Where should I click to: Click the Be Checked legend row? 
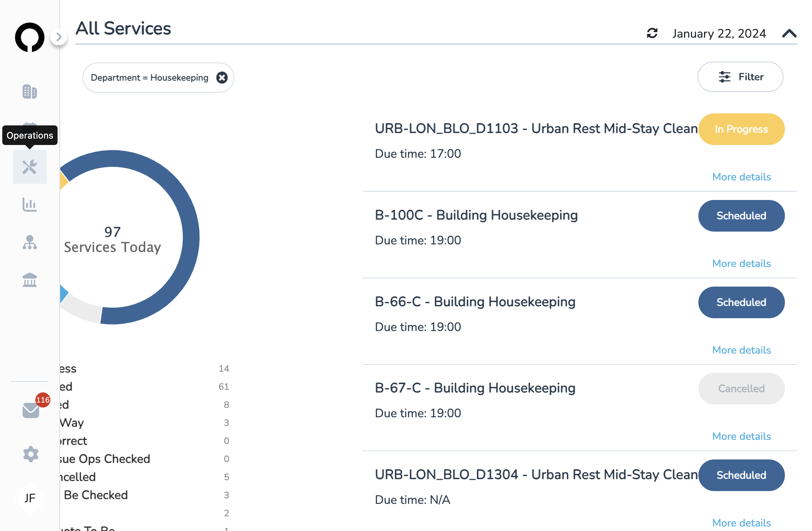(x=145, y=495)
